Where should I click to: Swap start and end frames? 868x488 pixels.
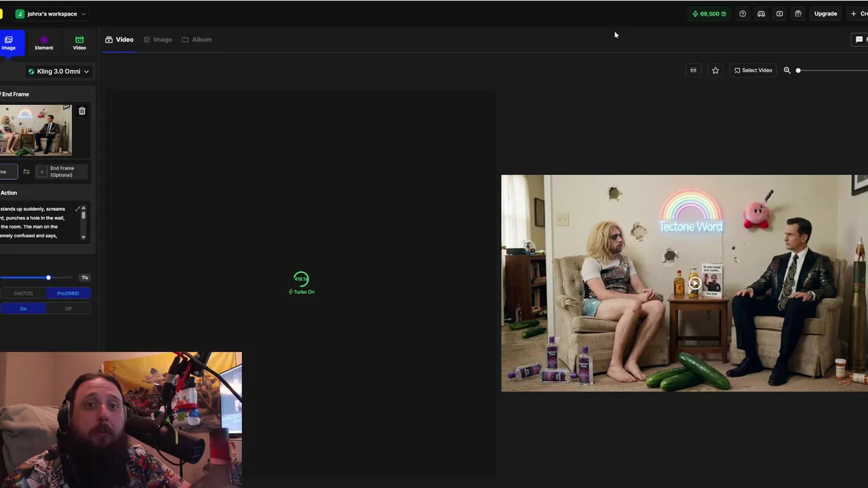(26, 171)
